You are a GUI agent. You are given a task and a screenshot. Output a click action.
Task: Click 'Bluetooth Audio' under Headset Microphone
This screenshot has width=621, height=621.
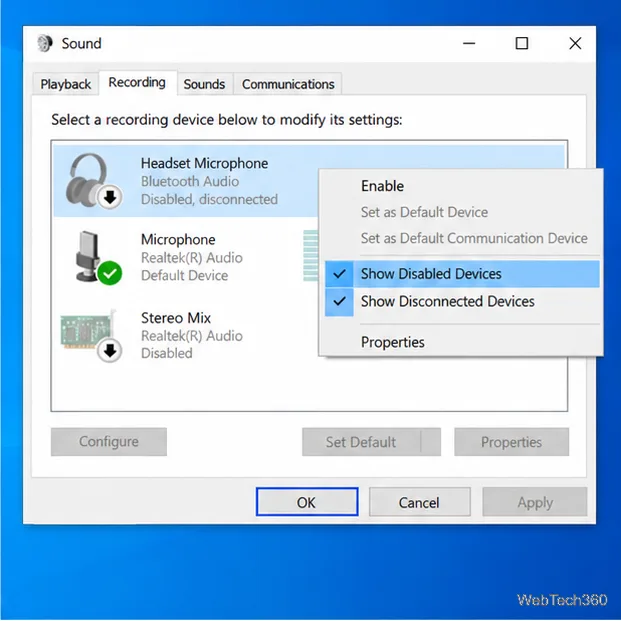(x=190, y=181)
